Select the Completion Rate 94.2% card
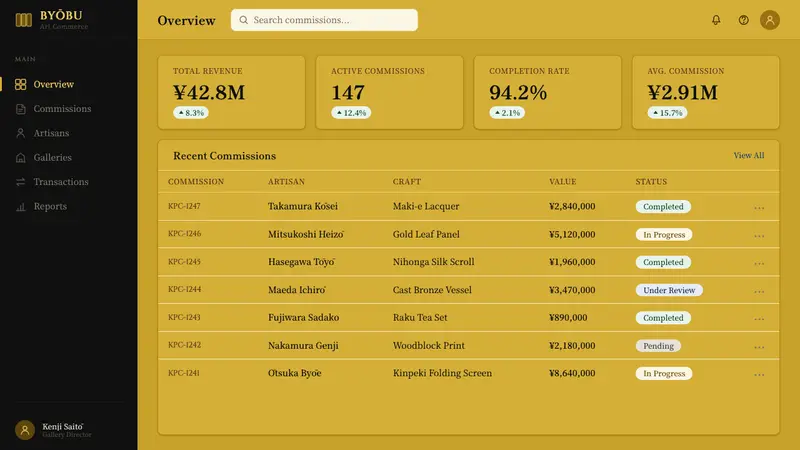This screenshot has width=800, height=450. tap(547, 92)
